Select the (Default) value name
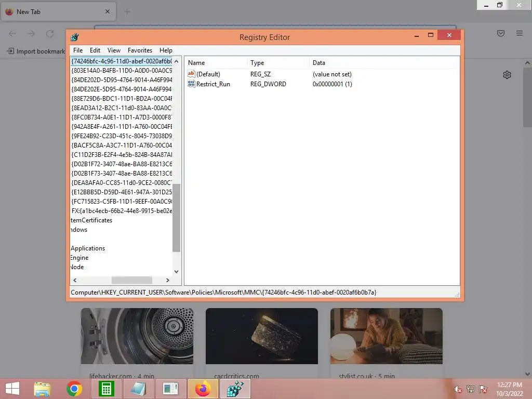Image resolution: width=532 pixels, height=399 pixels. [208, 74]
